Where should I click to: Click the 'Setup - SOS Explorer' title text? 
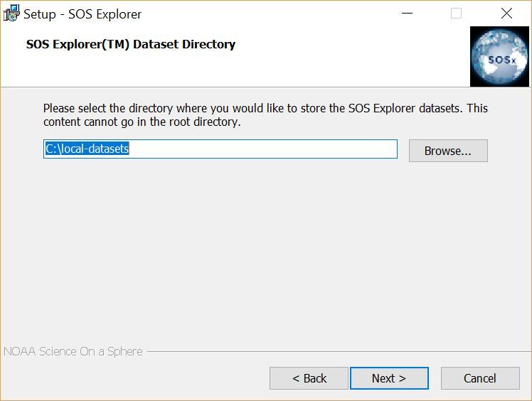click(x=82, y=14)
